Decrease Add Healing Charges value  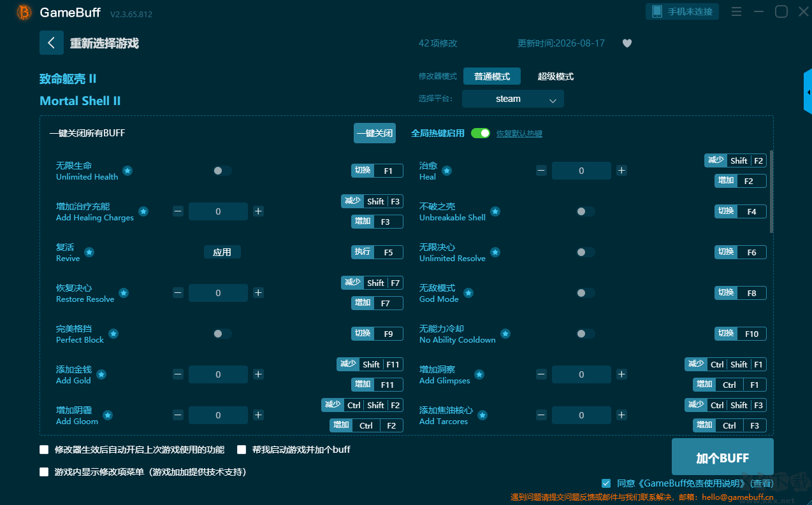point(178,211)
